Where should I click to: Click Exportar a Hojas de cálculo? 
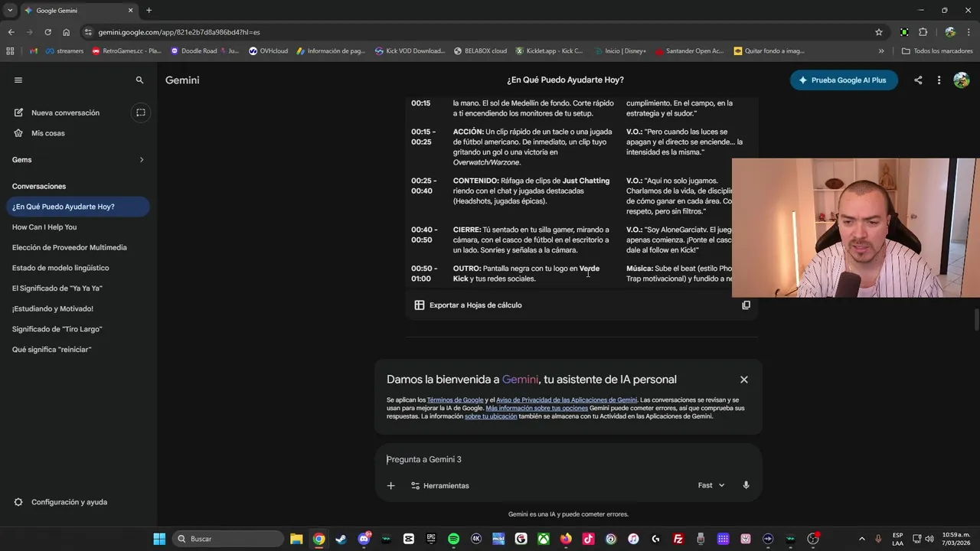click(469, 305)
